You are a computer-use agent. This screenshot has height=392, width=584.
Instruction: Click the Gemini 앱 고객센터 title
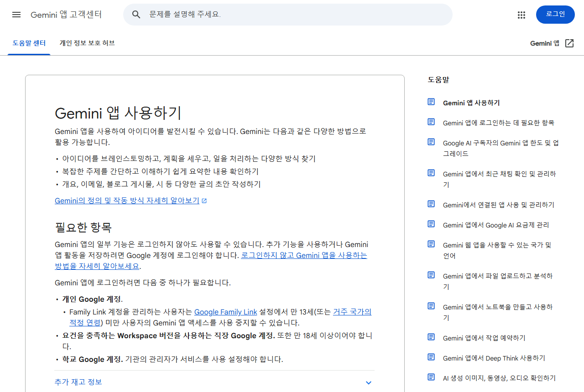66,15
